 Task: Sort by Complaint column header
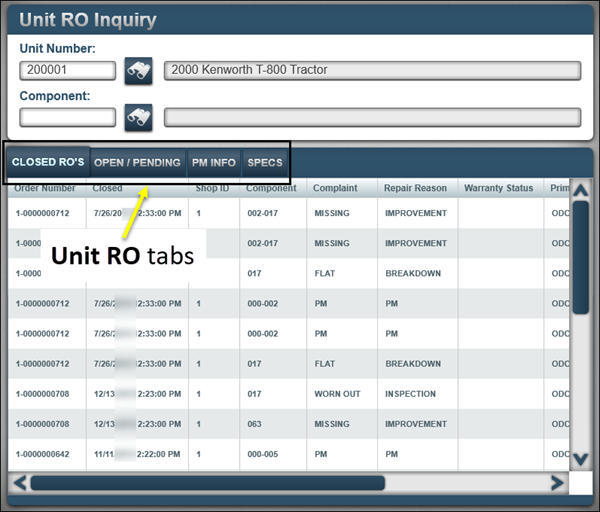click(x=335, y=188)
